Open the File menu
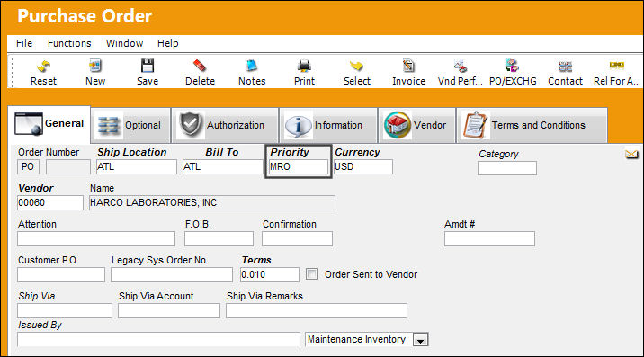Screen dimensions: 644x357 coord(24,43)
